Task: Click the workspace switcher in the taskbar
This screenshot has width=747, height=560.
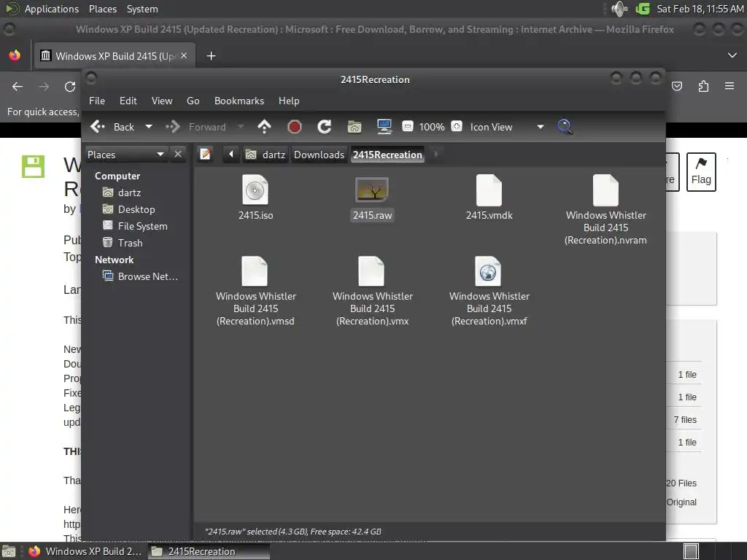Action: pos(691,551)
